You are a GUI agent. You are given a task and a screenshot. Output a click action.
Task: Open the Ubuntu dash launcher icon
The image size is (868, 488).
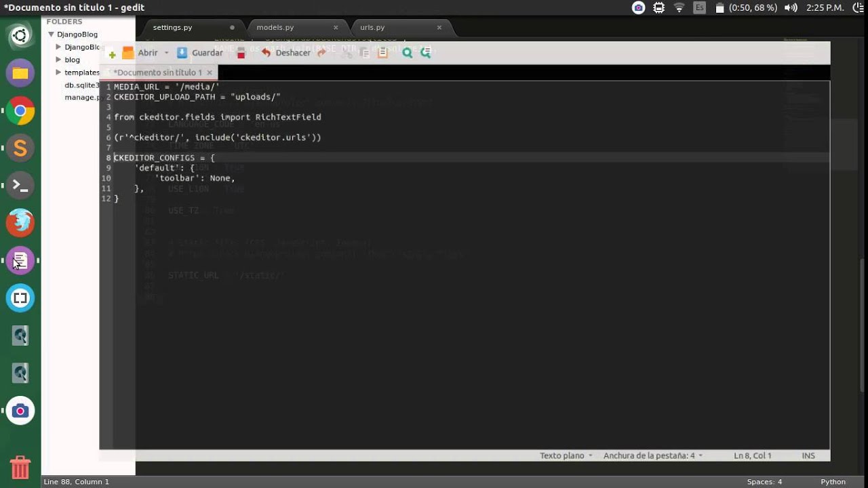20,36
